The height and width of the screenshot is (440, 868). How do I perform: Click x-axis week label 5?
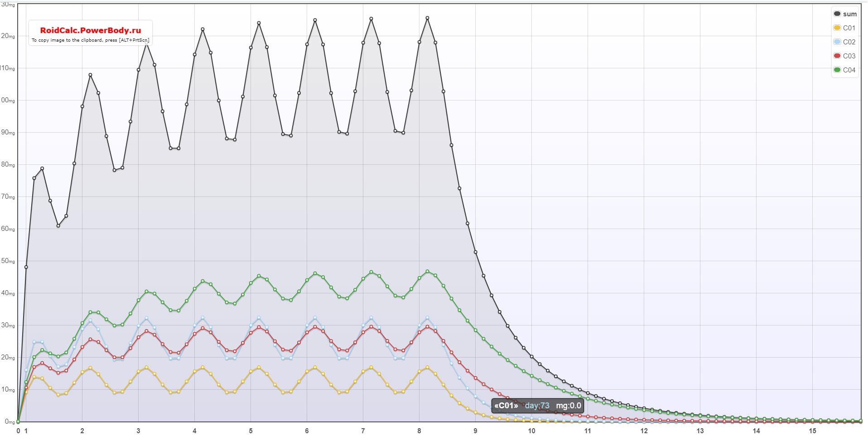click(x=251, y=431)
